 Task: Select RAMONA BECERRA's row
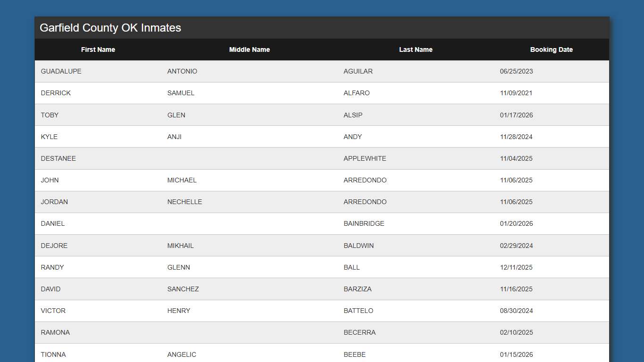[189, 332]
